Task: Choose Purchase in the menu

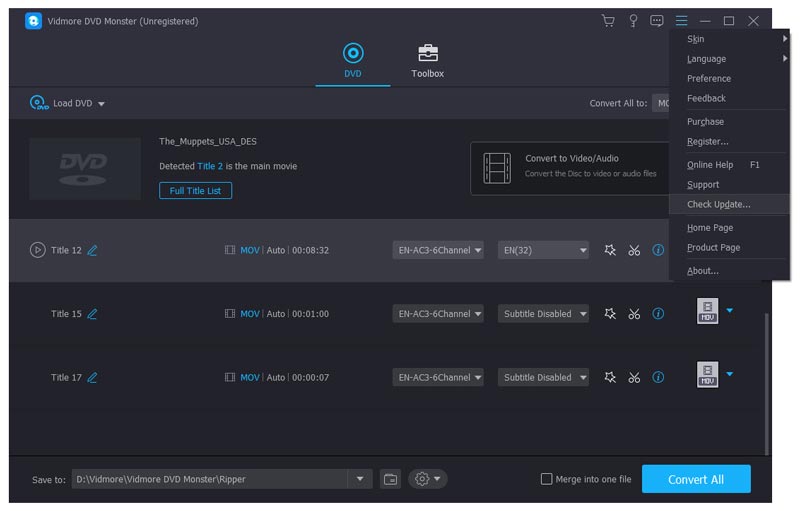Action: (x=730, y=121)
